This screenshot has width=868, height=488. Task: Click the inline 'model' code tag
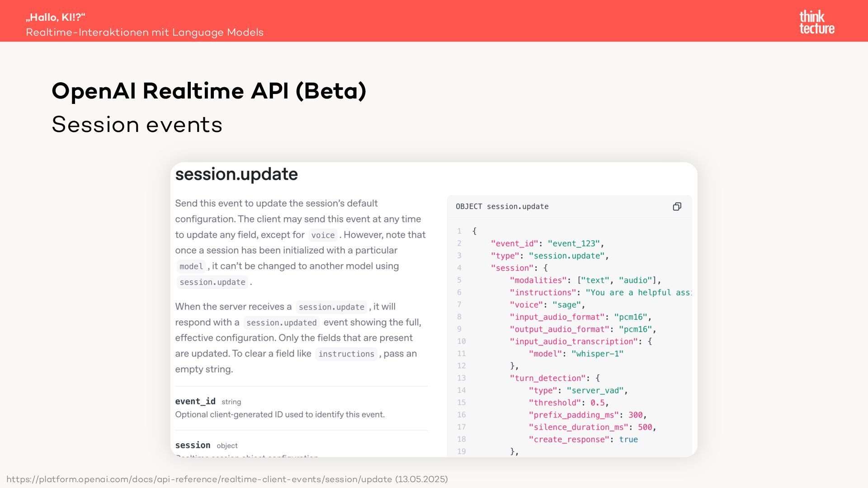(191, 267)
